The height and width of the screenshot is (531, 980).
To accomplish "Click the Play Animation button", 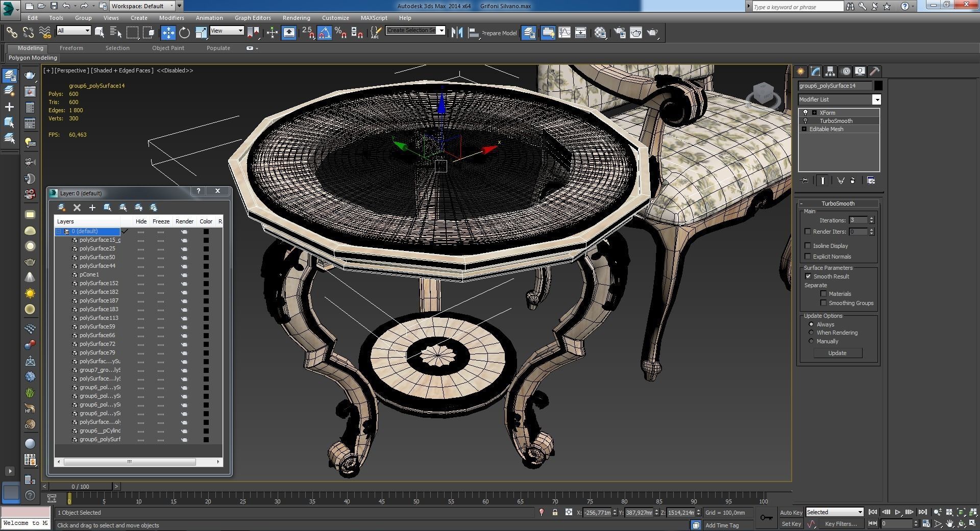I will point(897,513).
